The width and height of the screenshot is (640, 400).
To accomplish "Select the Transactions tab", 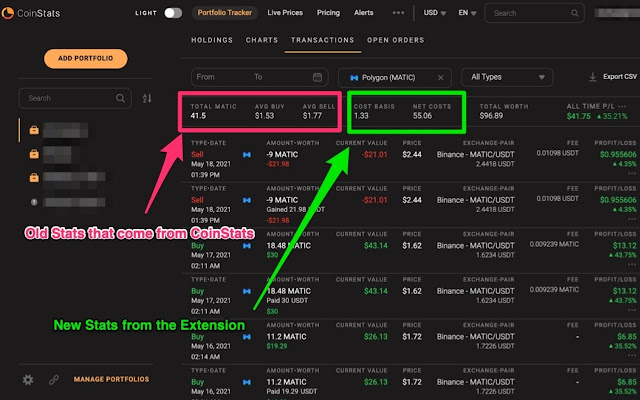I will pos(322,40).
